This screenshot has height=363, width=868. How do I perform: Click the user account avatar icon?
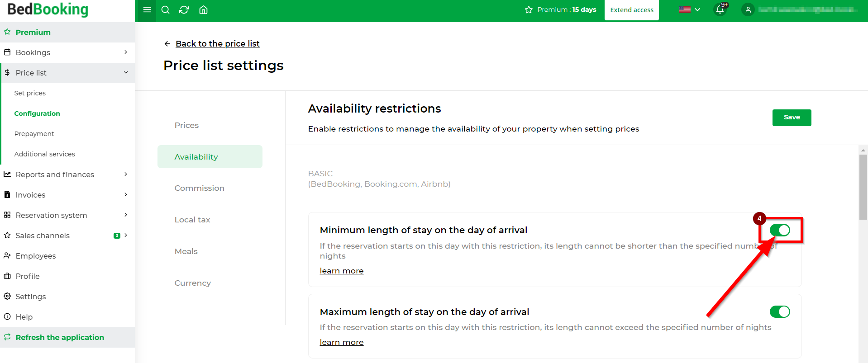tap(748, 9)
